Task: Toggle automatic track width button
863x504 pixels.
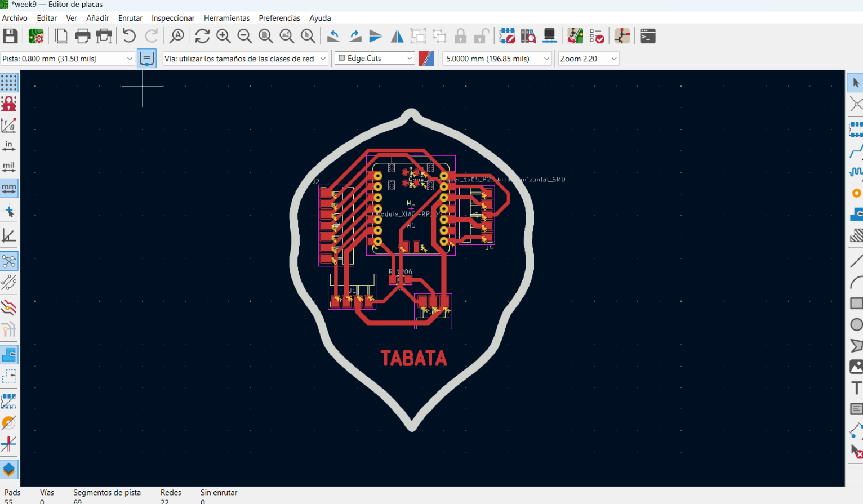Action: [x=146, y=59]
